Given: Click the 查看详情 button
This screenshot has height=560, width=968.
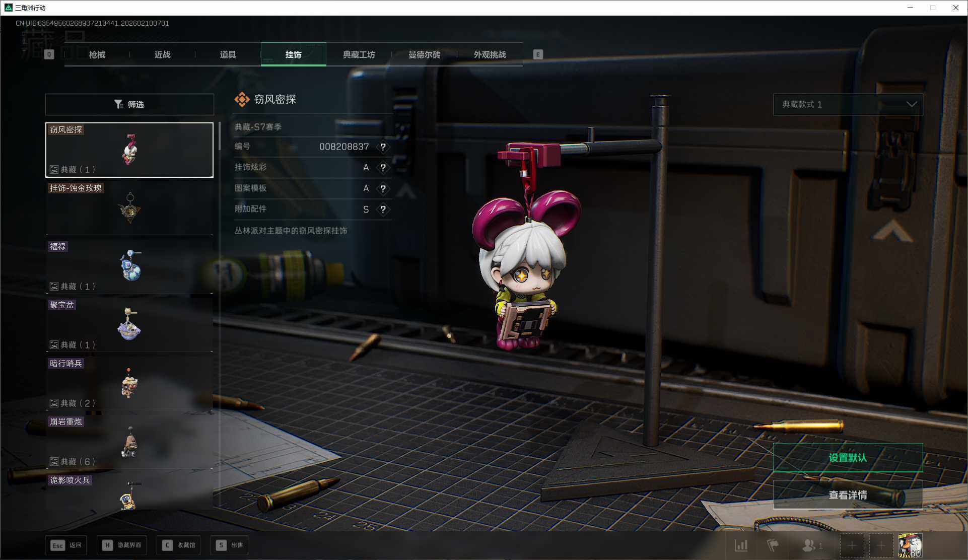Looking at the screenshot, I should click(x=848, y=495).
